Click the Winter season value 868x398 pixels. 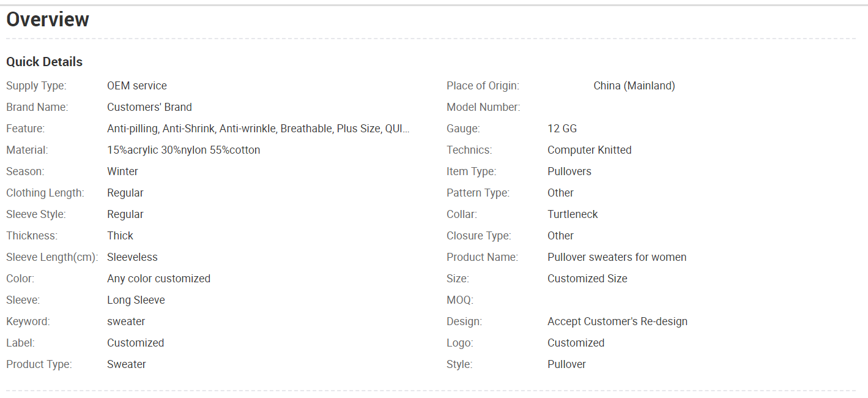(122, 171)
